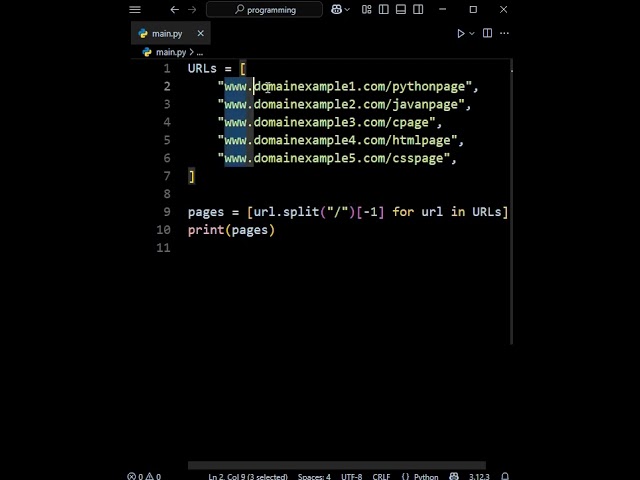Click line number 9 in gutter
The width and height of the screenshot is (640, 480).
point(167,212)
